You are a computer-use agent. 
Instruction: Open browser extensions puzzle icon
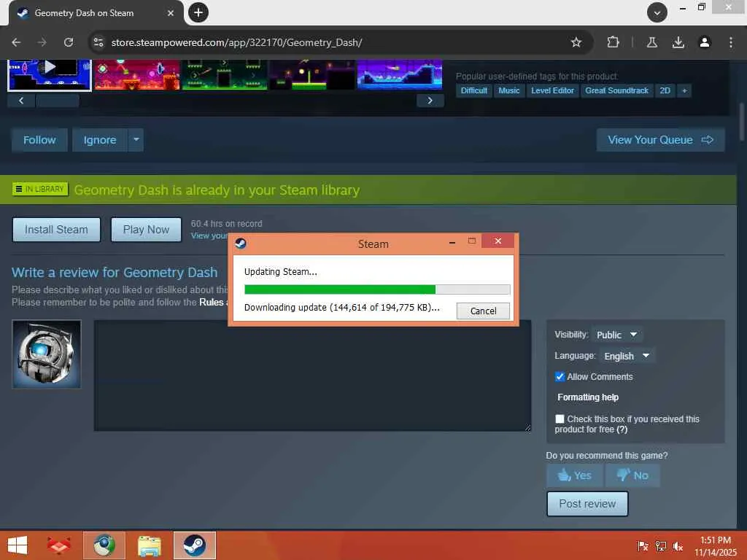[613, 42]
